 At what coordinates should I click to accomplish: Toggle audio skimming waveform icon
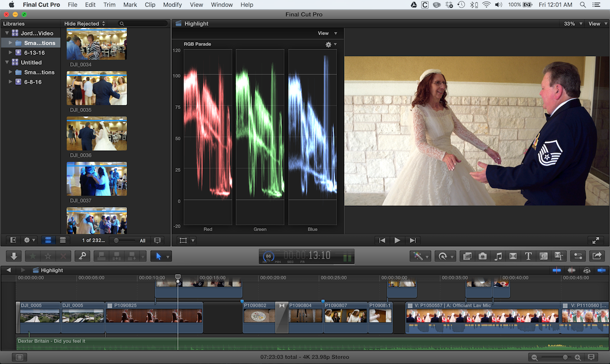coord(571,270)
